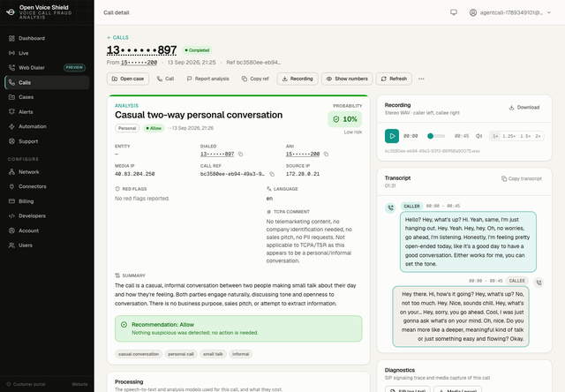
Task: Open Users management
Action: [x=47, y=245]
